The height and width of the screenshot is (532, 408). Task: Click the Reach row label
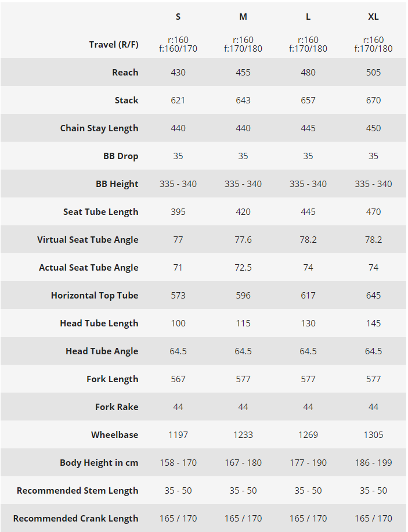125,72
